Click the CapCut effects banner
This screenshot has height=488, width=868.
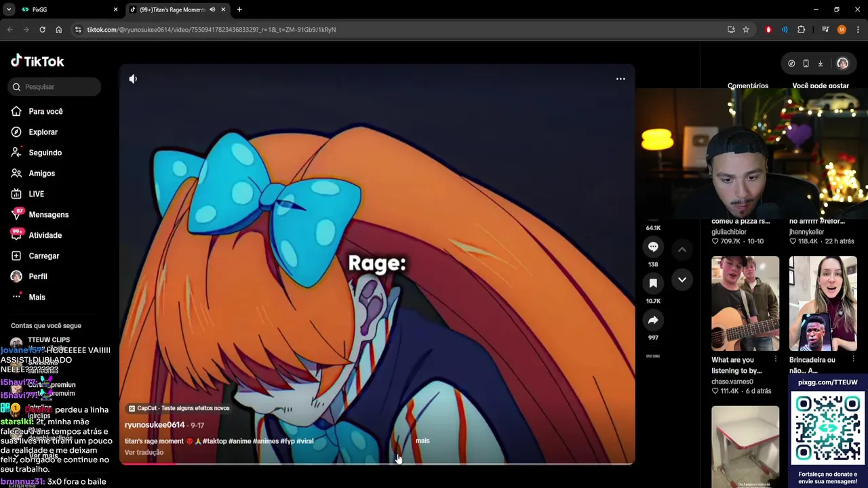tap(179, 408)
